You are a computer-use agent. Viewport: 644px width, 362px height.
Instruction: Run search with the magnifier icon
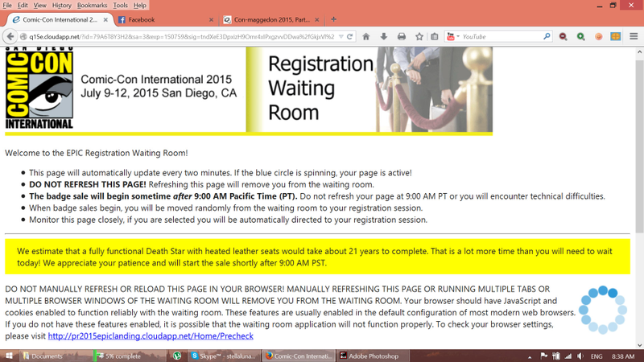point(547,36)
